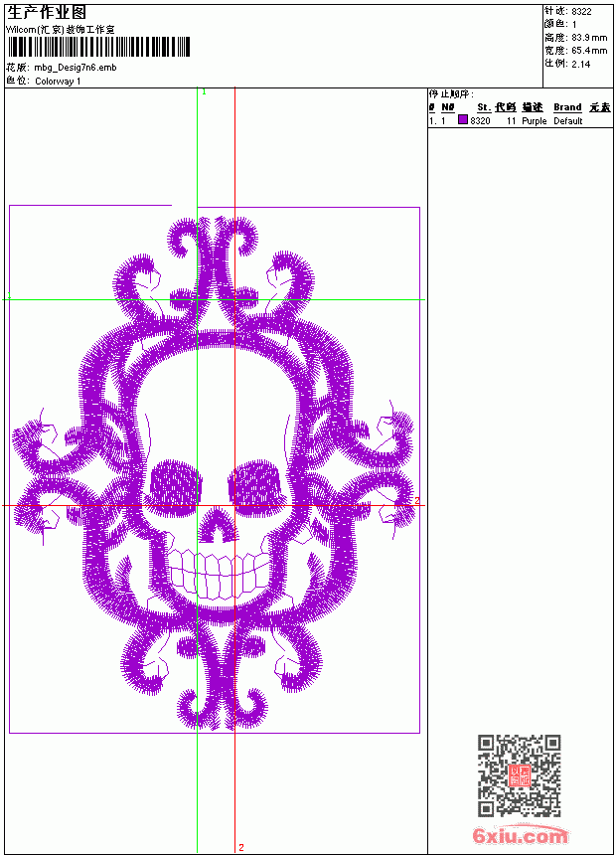Viewport: 616px width, 855px height.
Task: Click the N# column header
Action: tap(447, 107)
